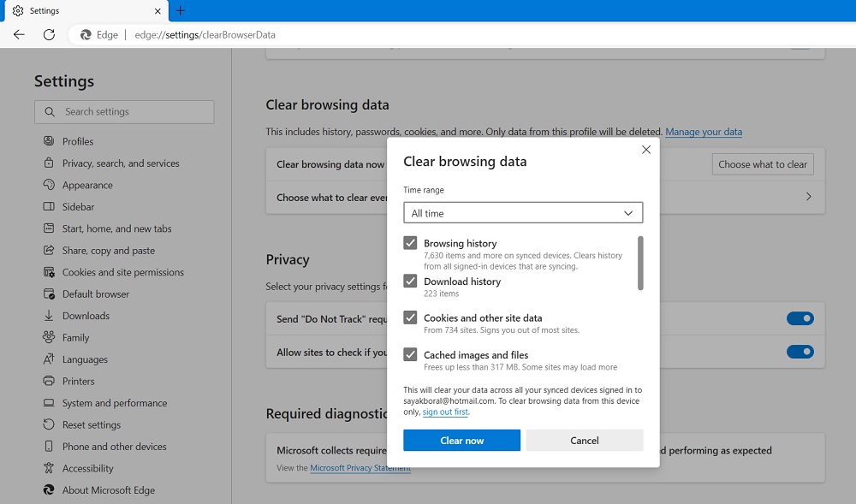Uncheck the Browsing history checkbox

click(412, 243)
